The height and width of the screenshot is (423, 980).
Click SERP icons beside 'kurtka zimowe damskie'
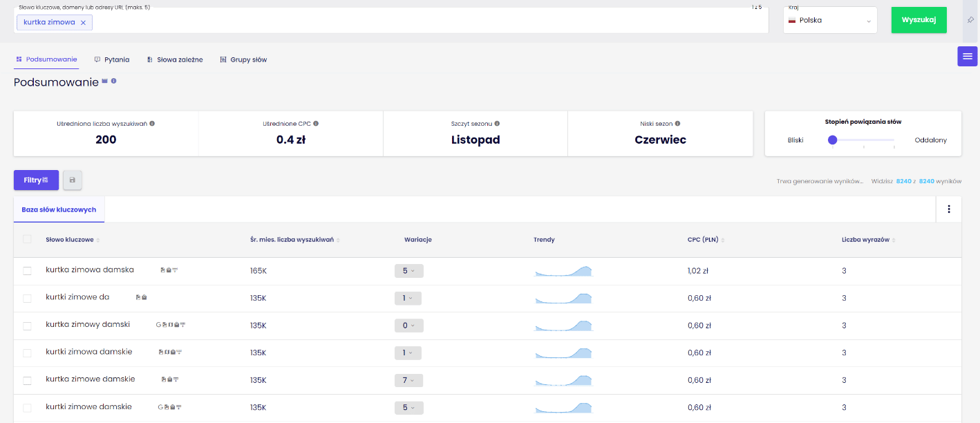pyautogui.click(x=169, y=379)
